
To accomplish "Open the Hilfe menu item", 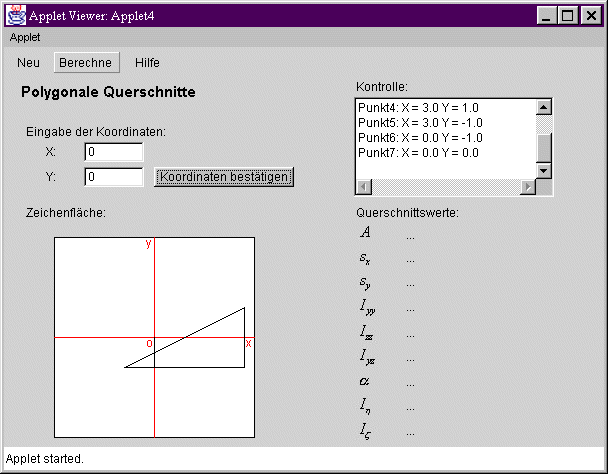I will [x=147, y=62].
